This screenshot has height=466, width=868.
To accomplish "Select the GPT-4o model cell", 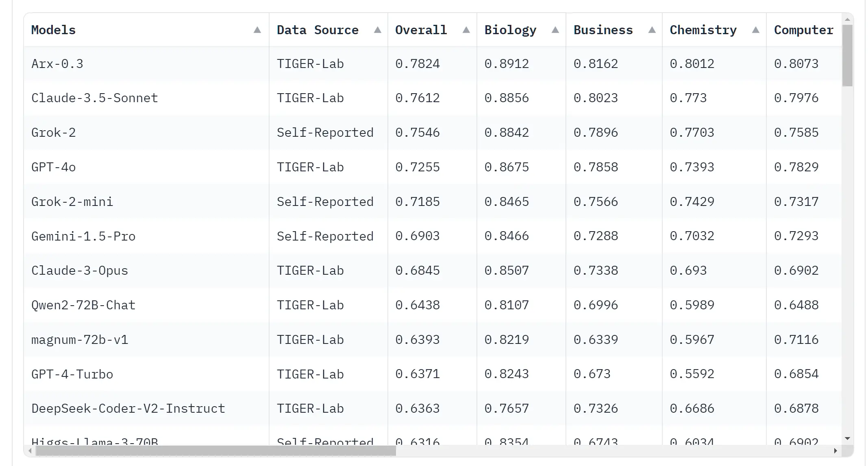I will pos(146,167).
